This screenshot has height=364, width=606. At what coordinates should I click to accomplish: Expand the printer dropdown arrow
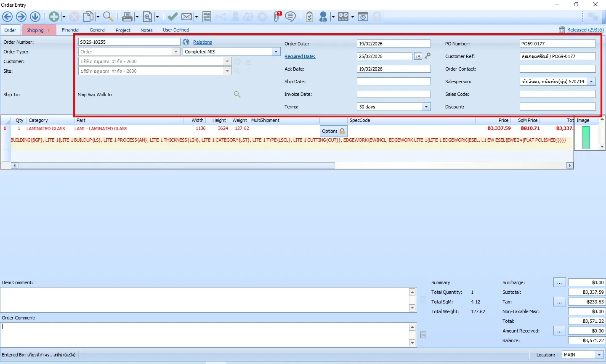[x=137, y=17]
